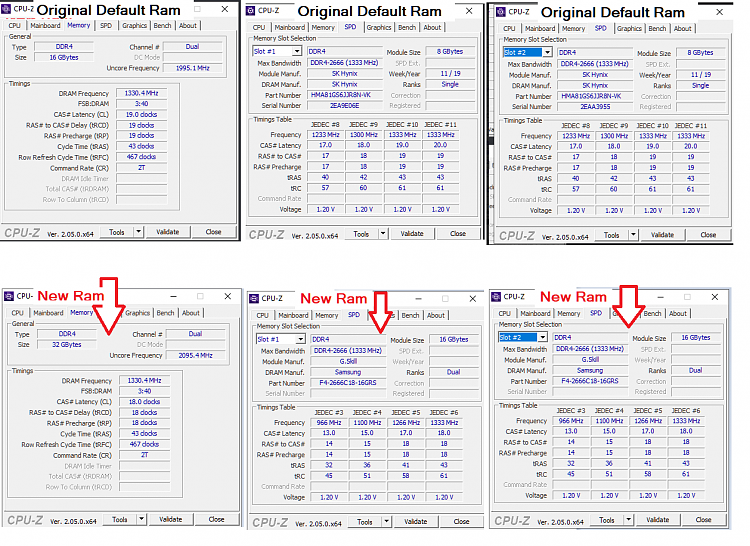Select Size value 32 GBytes
Screen dimensions: 750x546
point(66,345)
